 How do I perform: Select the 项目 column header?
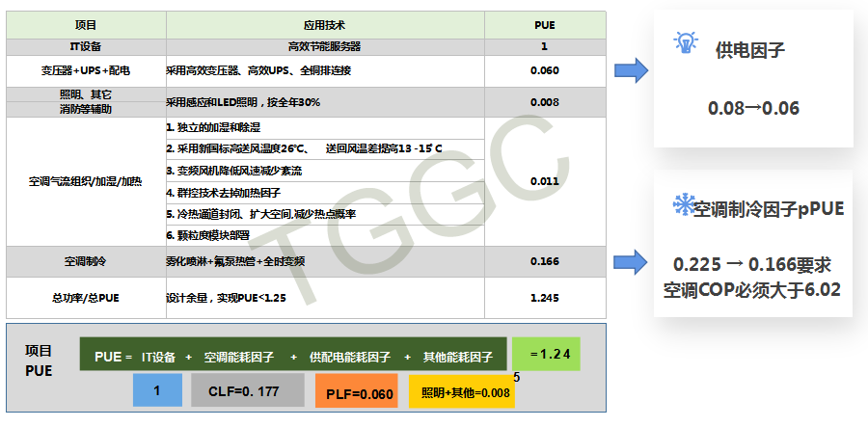(86, 25)
